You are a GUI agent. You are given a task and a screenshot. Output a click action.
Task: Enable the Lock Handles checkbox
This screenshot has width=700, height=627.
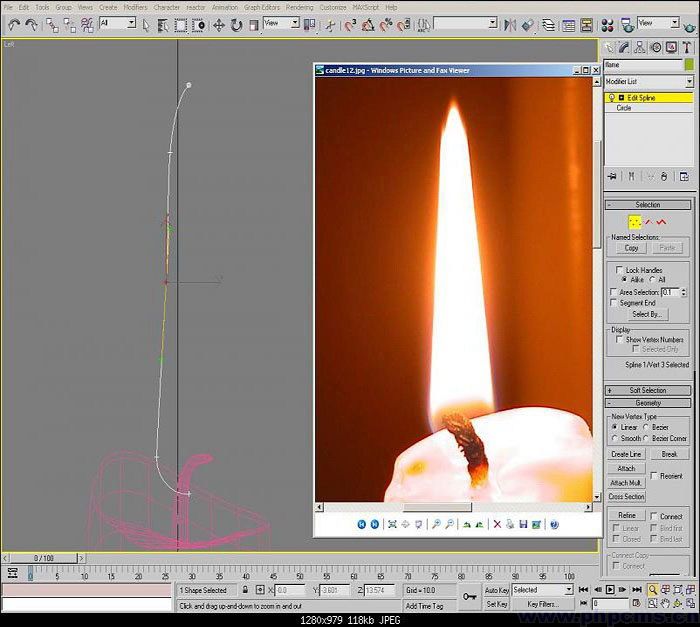pyautogui.click(x=619, y=270)
